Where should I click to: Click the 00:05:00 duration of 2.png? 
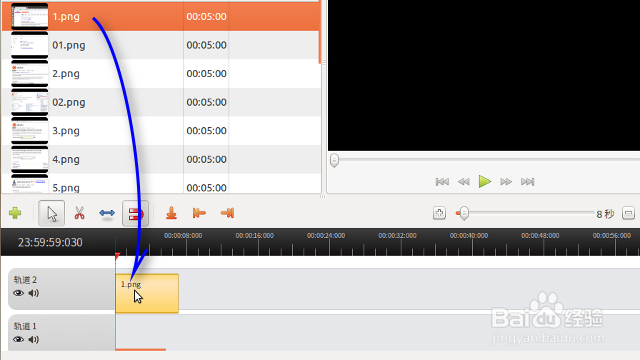coord(206,73)
